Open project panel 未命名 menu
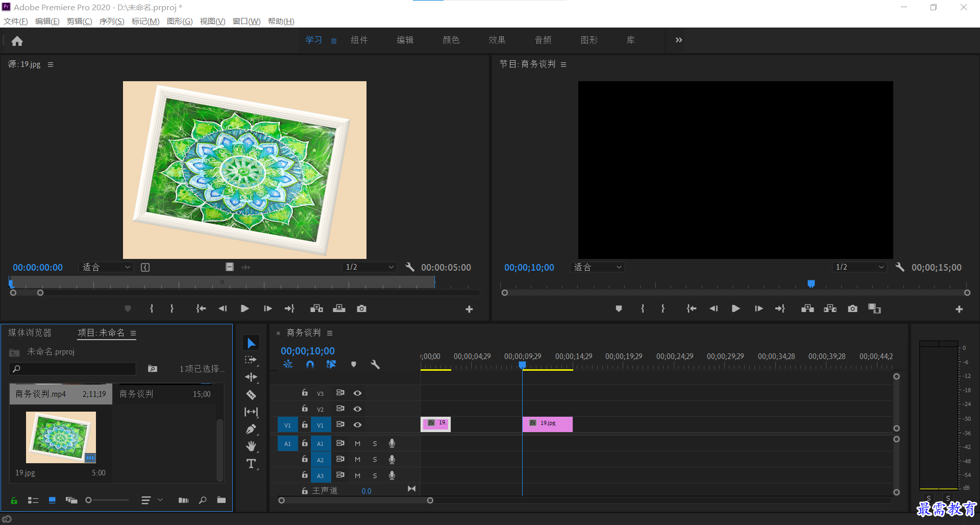The image size is (980, 525). click(133, 333)
